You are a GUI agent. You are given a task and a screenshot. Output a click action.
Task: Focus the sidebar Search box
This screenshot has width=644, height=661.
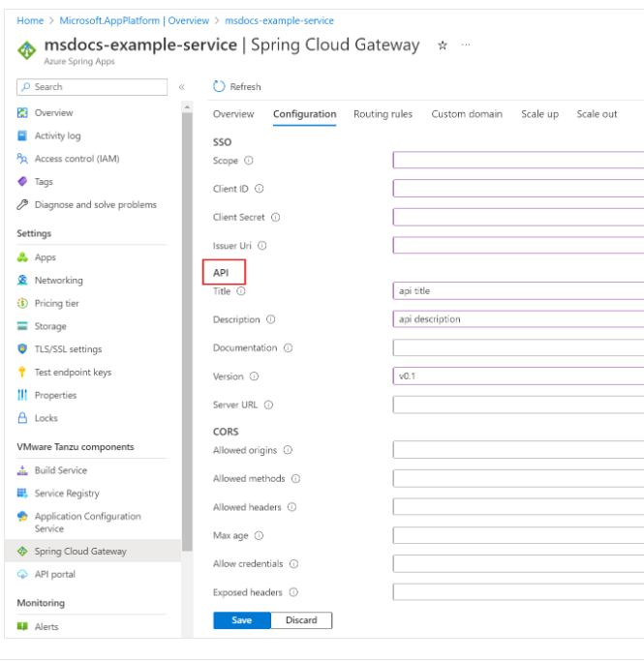click(92, 87)
